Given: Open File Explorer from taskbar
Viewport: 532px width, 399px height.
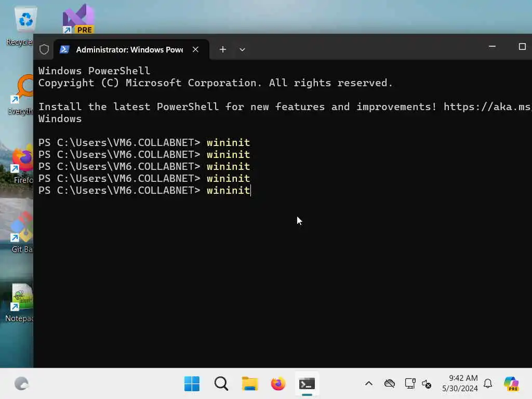Looking at the screenshot, I should coord(250,384).
